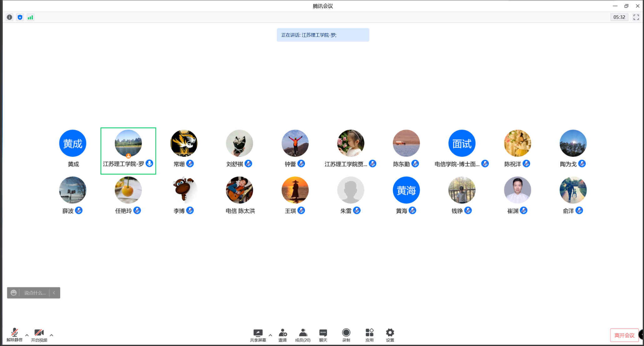Open the 应用 apps panel
Viewport: 644px width, 346px height.
tap(369, 335)
